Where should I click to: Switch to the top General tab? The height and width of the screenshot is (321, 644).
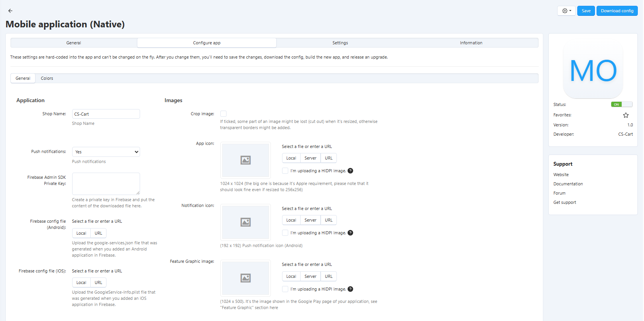click(74, 43)
